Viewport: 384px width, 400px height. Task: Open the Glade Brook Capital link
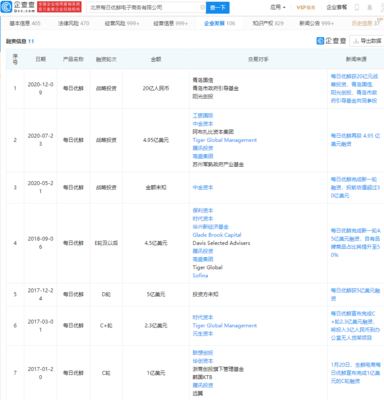(x=217, y=235)
